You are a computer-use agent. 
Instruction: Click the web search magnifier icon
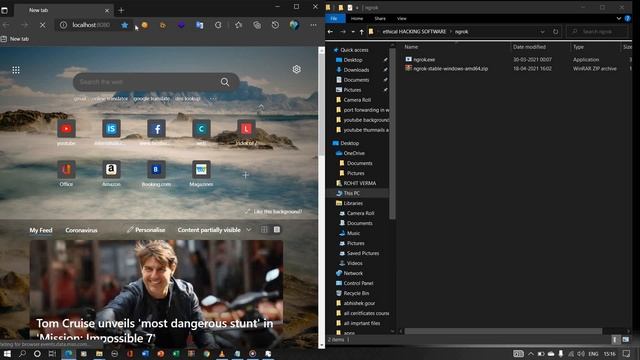point(225,82)
